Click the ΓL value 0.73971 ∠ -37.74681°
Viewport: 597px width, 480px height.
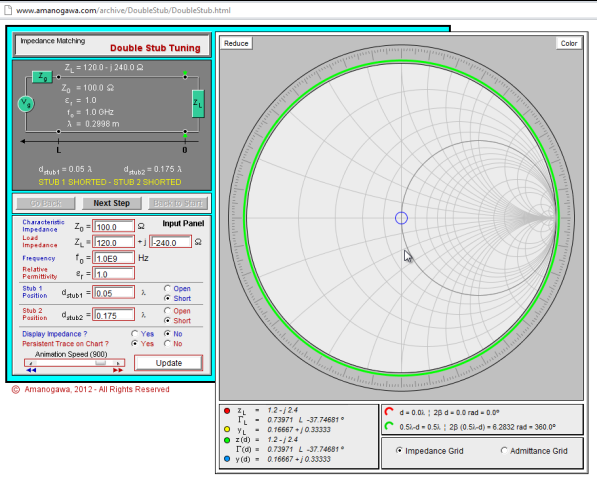point(306,420)
